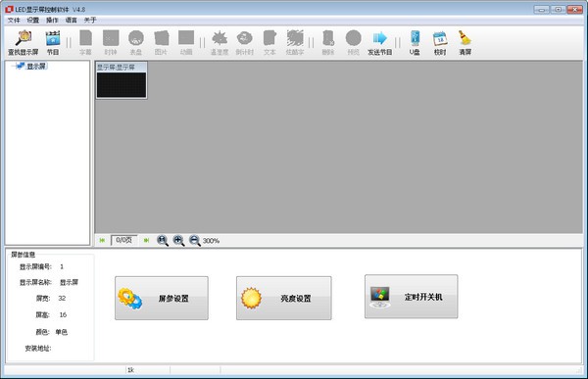Go to the last page arrow
This screenshot has width=588, height=379.
pos(146,240)
